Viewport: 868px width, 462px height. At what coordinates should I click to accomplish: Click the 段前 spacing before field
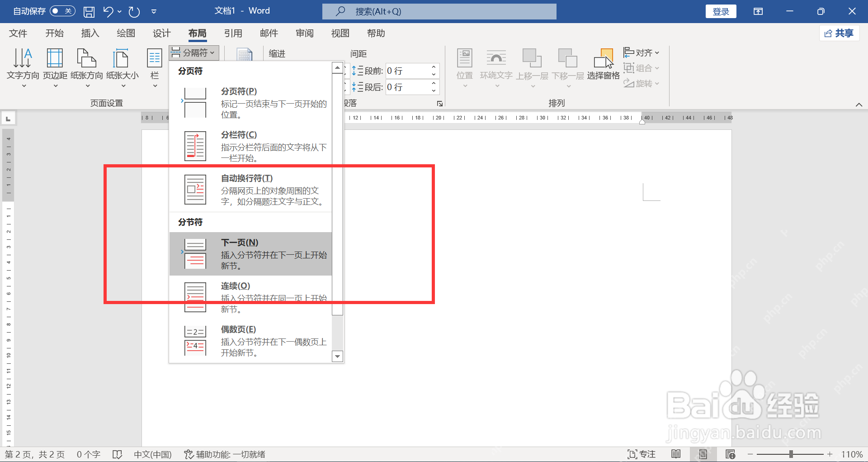tap(412, 71)
